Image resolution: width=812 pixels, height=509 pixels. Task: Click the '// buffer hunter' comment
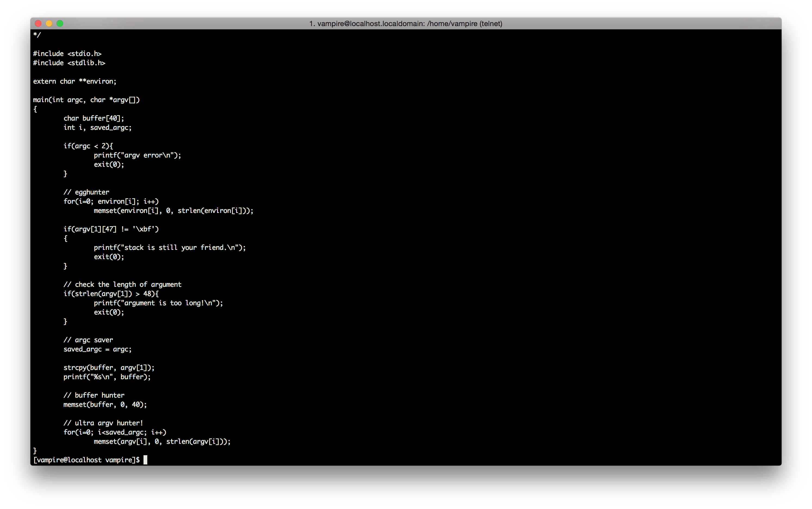coord(94,395)
